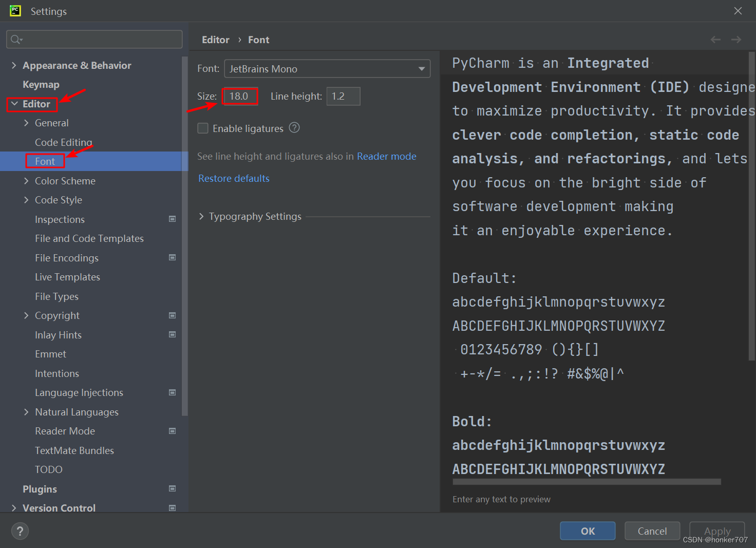The width and height of the screenshot is (756, 548).
Task: Expand Appearance & Behavior section
Action: tap(14, 65)
